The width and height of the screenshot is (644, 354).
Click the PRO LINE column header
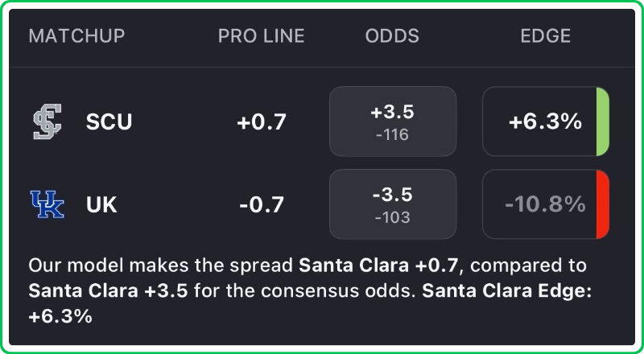(262, 36)
